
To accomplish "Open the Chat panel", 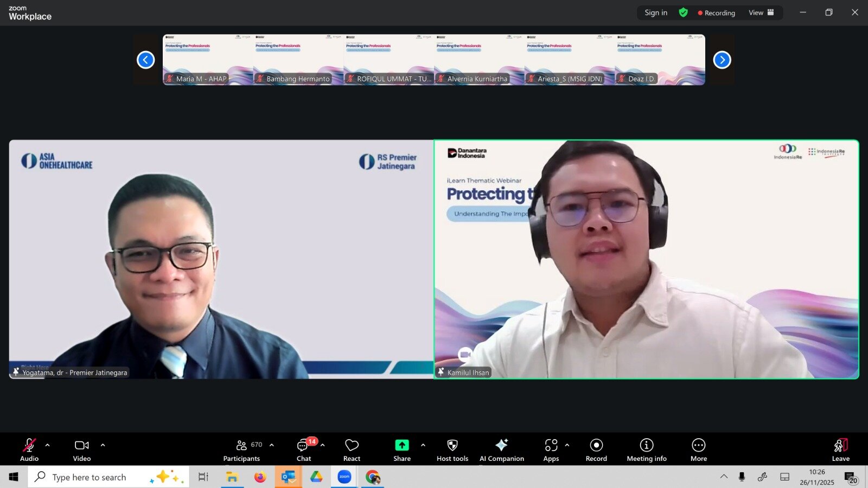I will pyautogui.click(x=304, y=450).
